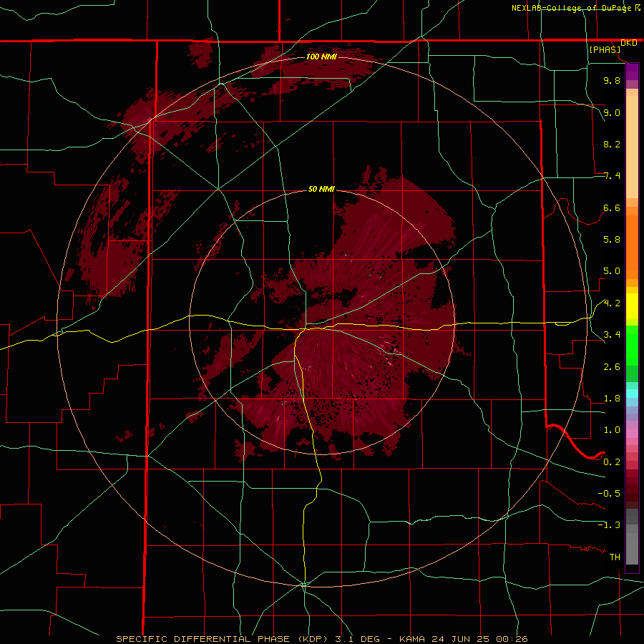Click the 6.6 value on the color scale
Viewport: 644px width, 644px height.
(x=612, y=208)
